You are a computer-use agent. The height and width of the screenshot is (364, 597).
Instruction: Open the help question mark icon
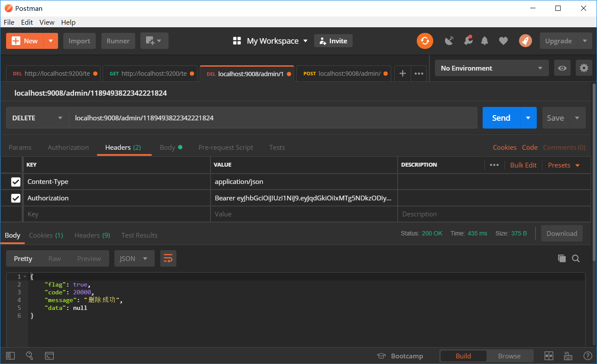(x=587, y=356)
